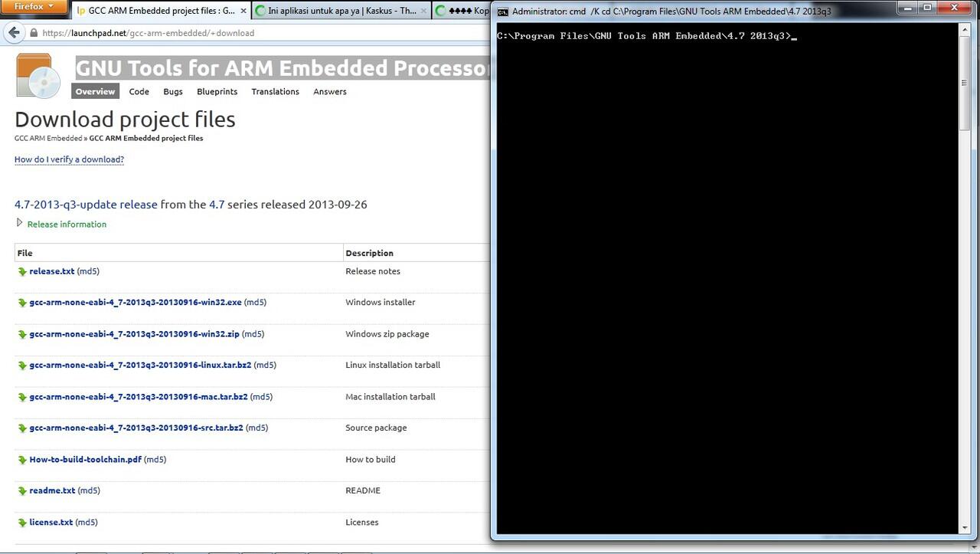980x554 pixels.
Task: Open the Translations tab
Action: [x=275, y=91]
